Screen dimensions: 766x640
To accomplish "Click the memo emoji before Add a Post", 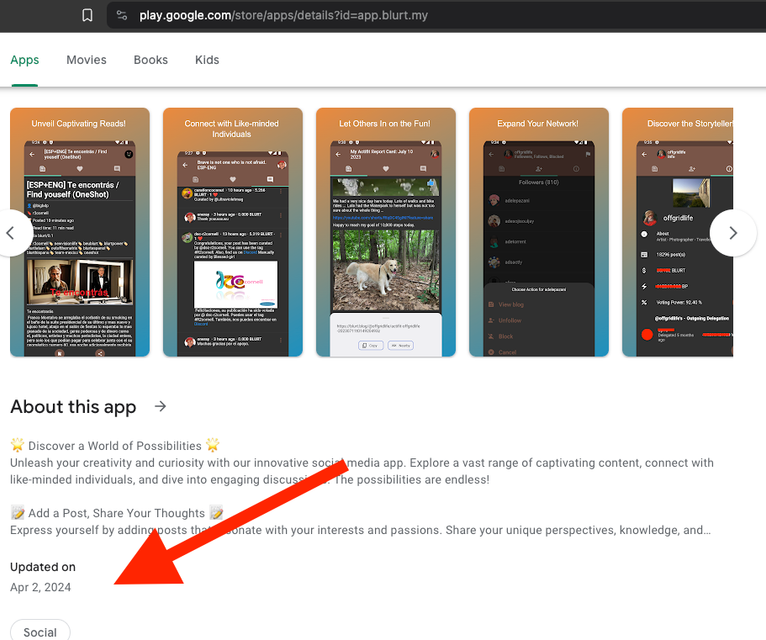I will click(17, 513).
